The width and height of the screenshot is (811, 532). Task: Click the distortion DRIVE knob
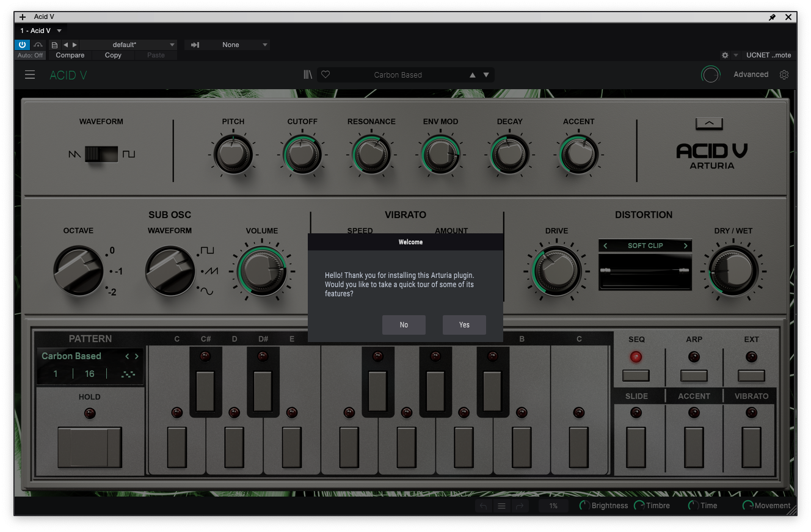tap(556, 271)
